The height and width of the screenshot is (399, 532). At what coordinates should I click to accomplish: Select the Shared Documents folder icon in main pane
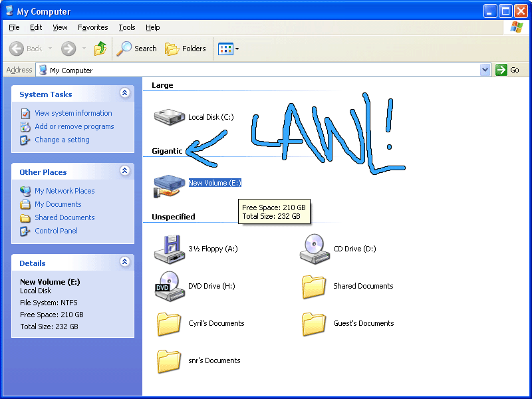tap(314, 287)
